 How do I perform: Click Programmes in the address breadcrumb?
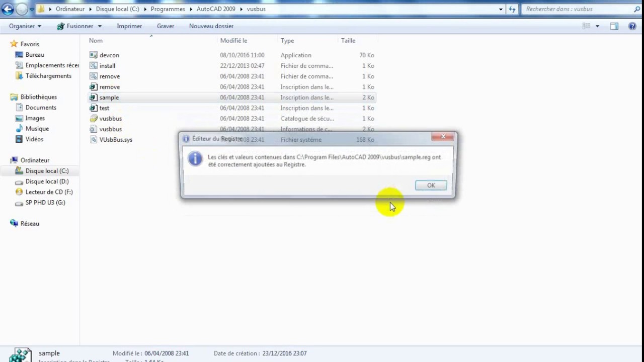coord(168,9)
